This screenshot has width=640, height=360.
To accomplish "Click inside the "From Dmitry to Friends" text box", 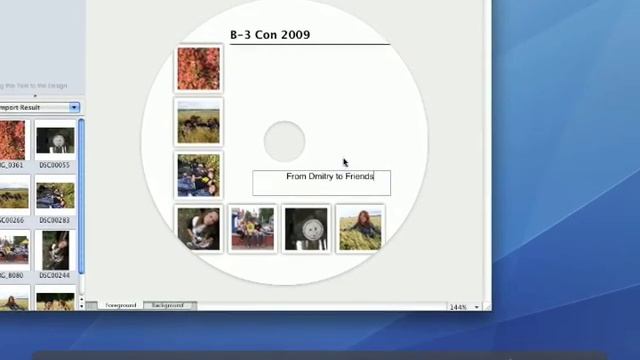I will [321, 183].
